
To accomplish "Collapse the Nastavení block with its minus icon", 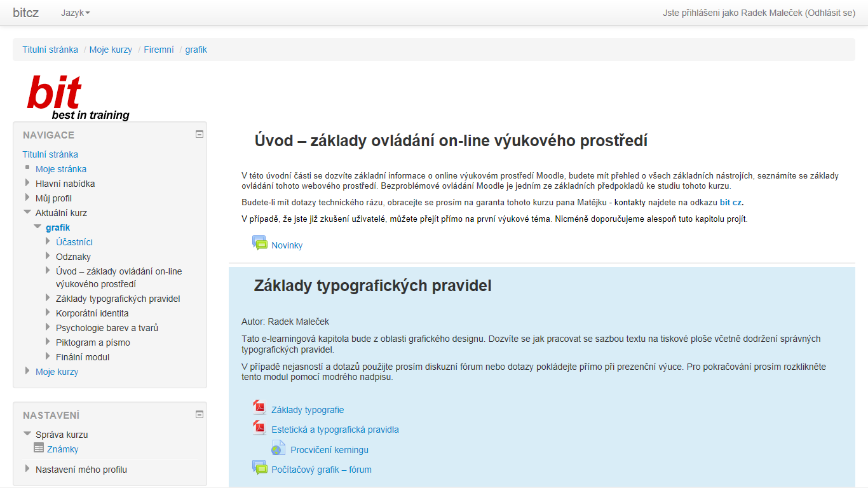I will point(200,414).
